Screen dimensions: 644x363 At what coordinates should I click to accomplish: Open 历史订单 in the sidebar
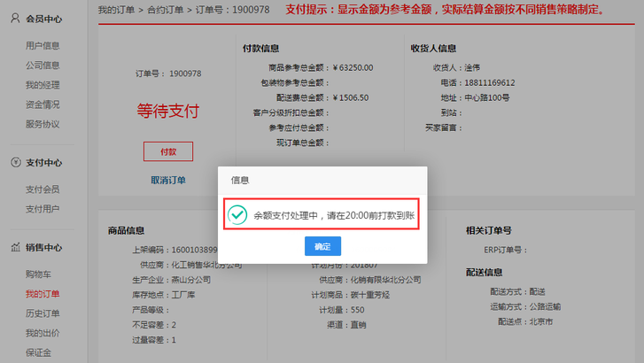pos(43,313)
